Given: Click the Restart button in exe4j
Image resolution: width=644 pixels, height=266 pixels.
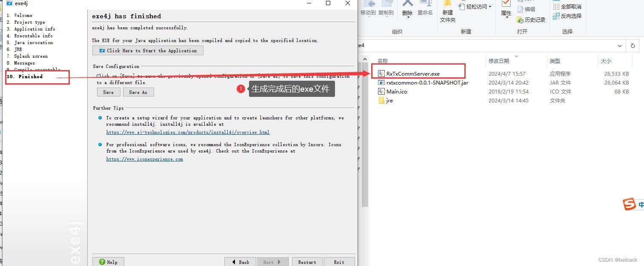Looking at the screenshot, I should (307, 262).
